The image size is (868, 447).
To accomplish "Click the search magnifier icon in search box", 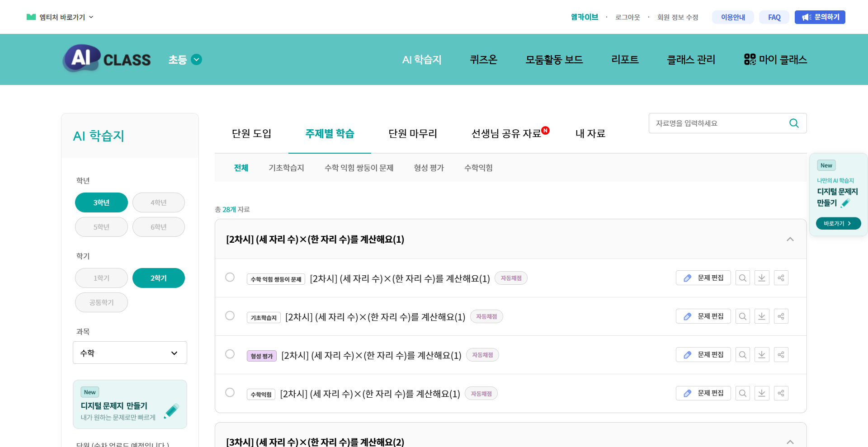I will [793, 123].
